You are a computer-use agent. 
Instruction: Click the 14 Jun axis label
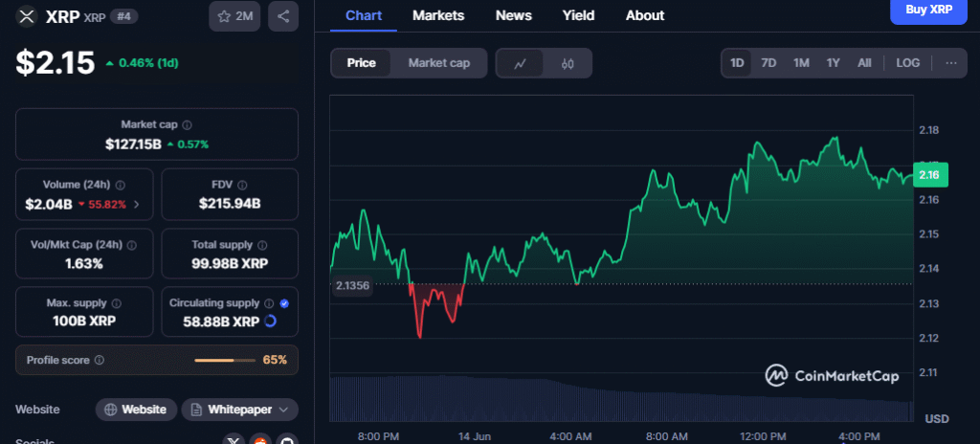tap(475, 436)
